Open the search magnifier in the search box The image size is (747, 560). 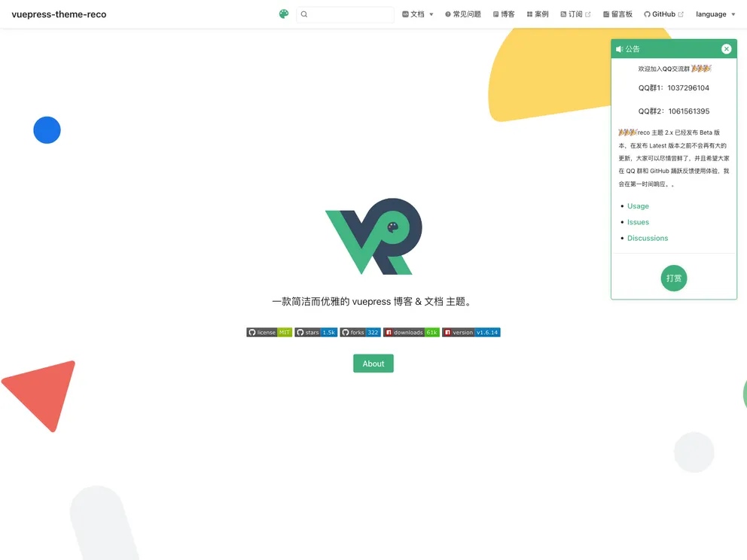303,14
